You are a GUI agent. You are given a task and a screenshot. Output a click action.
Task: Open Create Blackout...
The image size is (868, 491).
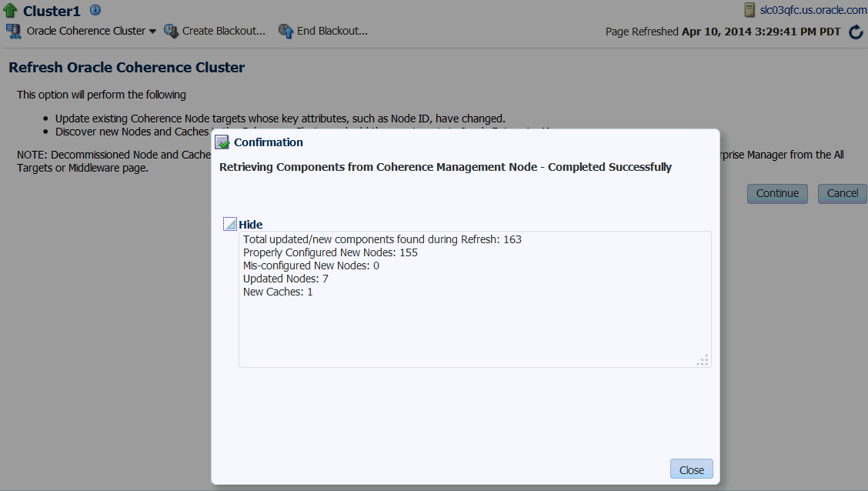224,31
